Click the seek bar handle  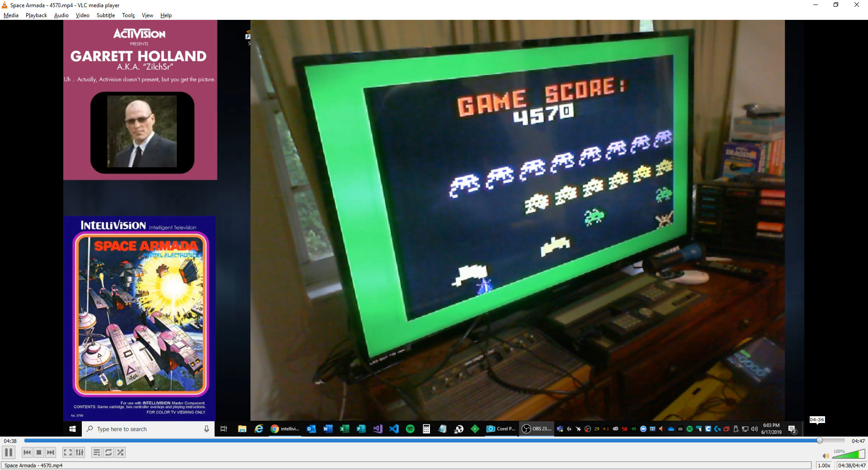[x=819, y=441]
